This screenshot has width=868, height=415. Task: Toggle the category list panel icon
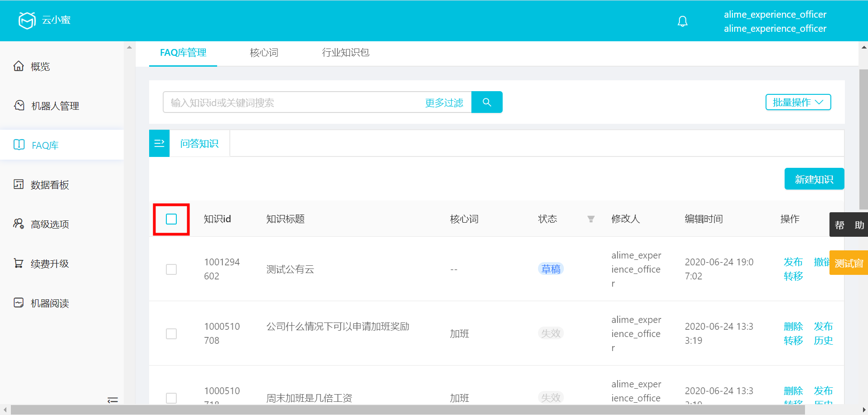pyautogui.click(x=159, y=143)
